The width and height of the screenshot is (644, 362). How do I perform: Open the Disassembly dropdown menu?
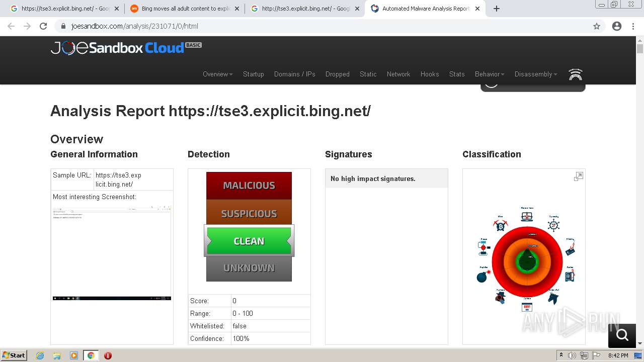(x=536, y=74)
